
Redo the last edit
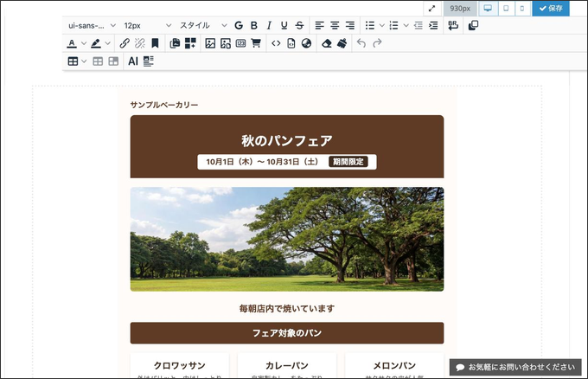[x=377, y=43]
